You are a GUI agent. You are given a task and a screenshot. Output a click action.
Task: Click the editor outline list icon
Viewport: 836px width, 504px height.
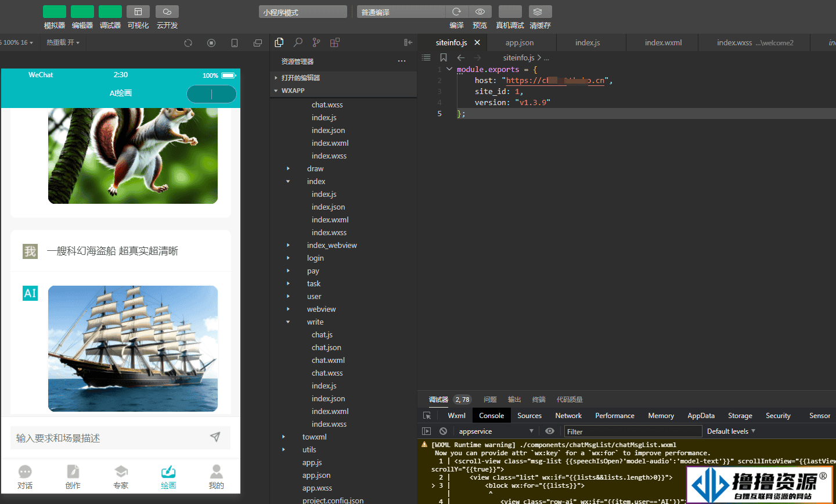pos(426,57)
